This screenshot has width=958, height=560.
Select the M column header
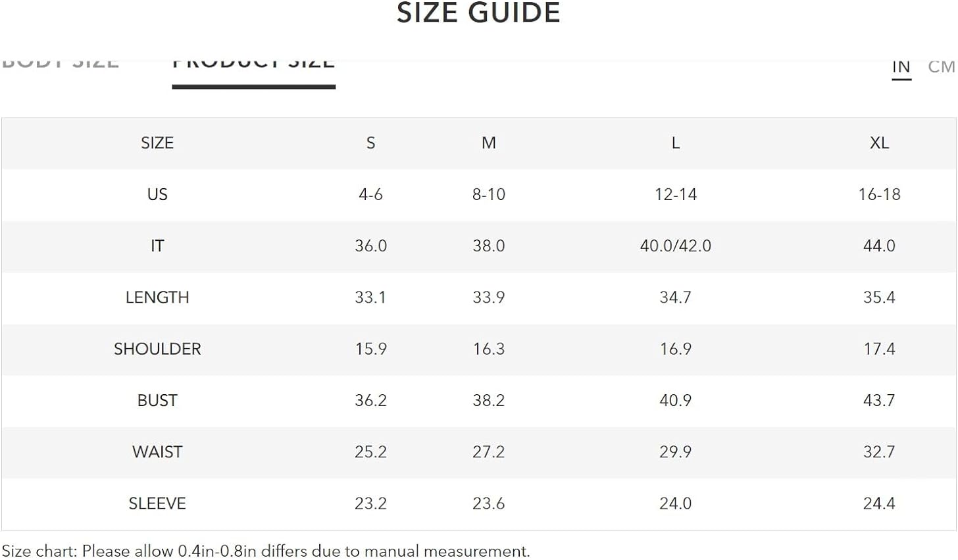coord(488,143)
